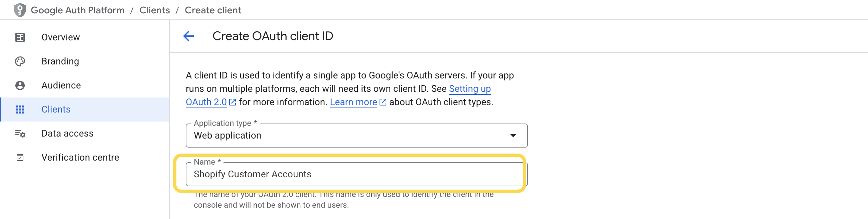
Task: Go back using the blue arrow
Action: point(188,36)
